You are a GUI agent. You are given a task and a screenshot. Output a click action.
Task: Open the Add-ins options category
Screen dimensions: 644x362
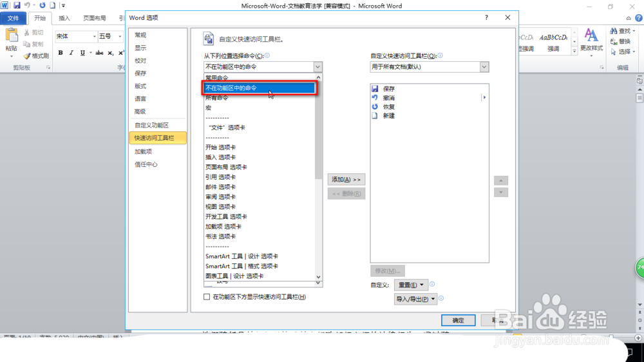point(158,151)
